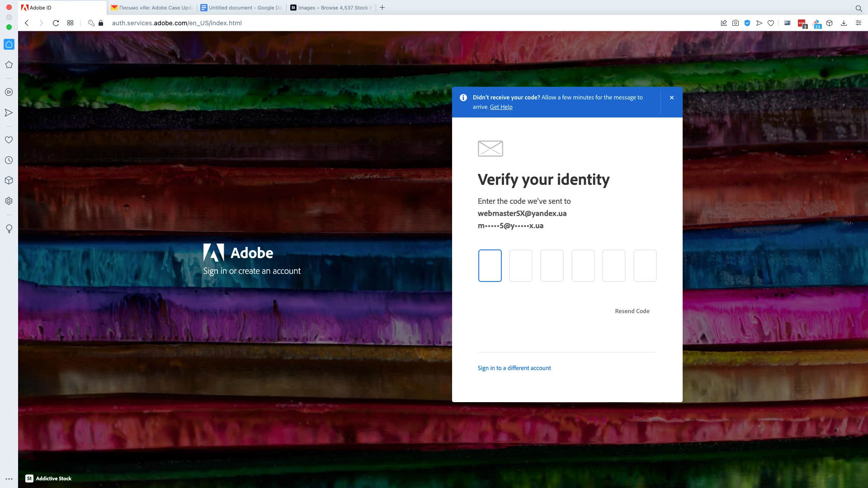Focus the first verification code box

click(x=490, y=266)
